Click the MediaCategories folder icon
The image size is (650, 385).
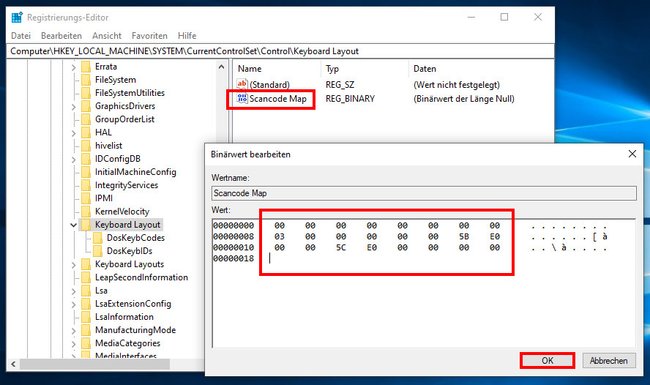[86, 344]
